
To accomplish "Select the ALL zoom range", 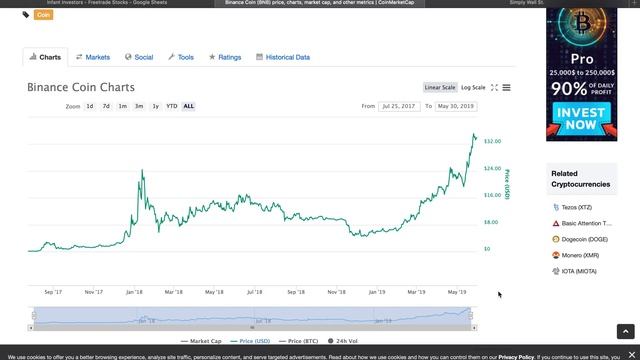I will click(x=189, y=106).
